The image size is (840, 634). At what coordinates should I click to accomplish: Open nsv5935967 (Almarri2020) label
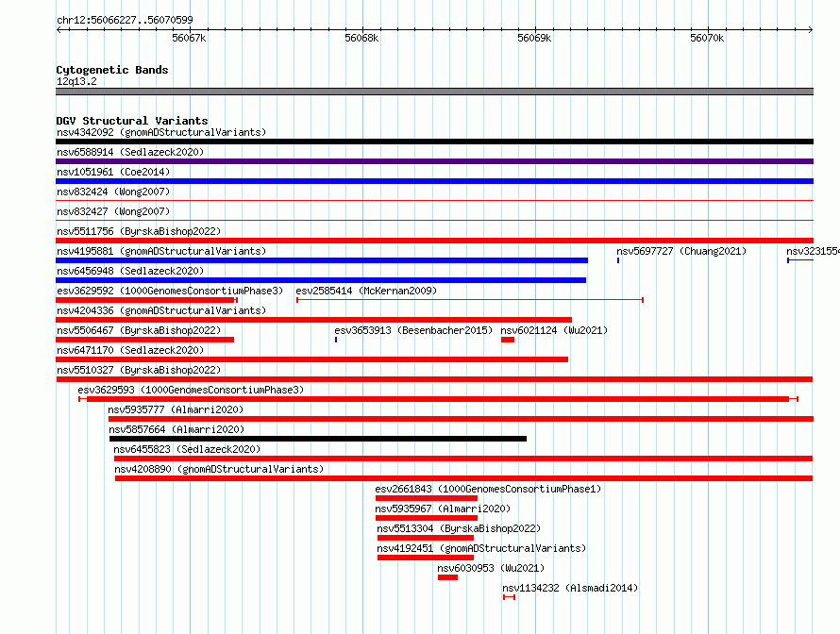(x=443, y=509)
